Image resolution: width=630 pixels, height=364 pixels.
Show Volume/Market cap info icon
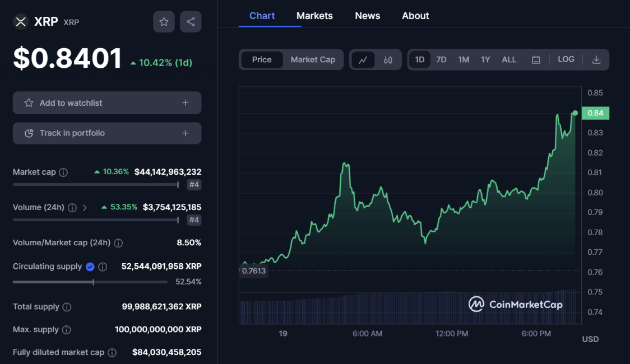point(118,243)
